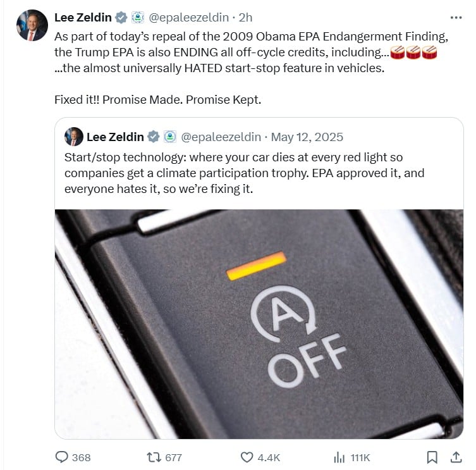Click Lee Zeldin's main profile avatar
The height and width of the screenshot is (470, 476).
tap(31, 26)
